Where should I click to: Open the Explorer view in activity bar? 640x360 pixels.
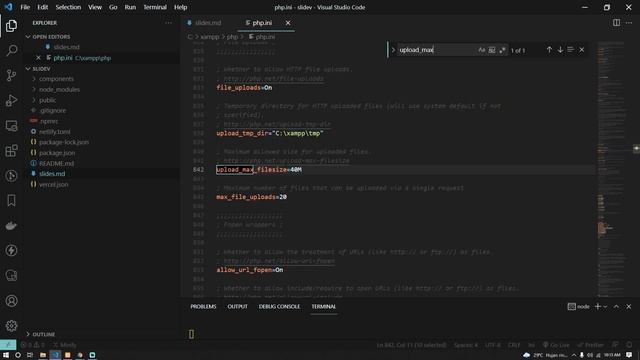[11, 26]
